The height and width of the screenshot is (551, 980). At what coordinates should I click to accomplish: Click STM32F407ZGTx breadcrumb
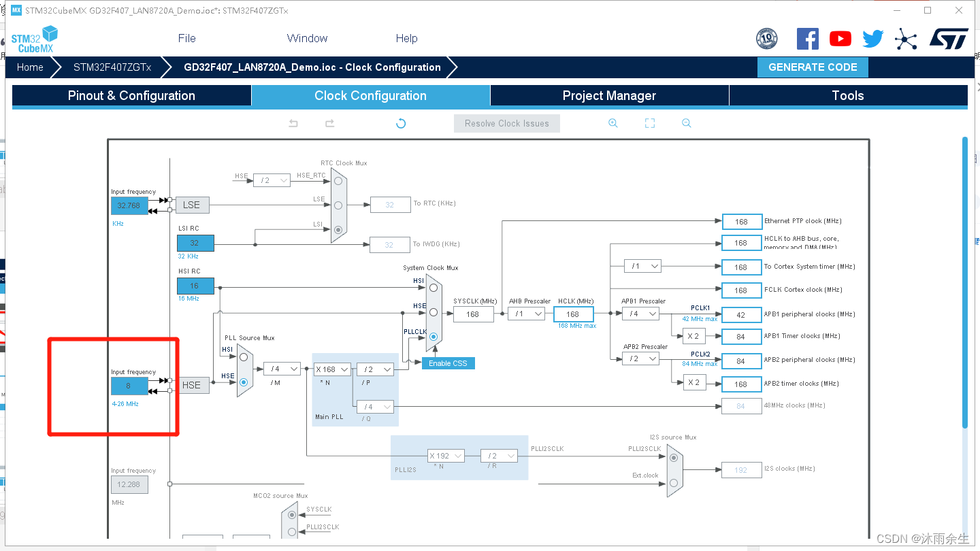click(x=112, y=67)
